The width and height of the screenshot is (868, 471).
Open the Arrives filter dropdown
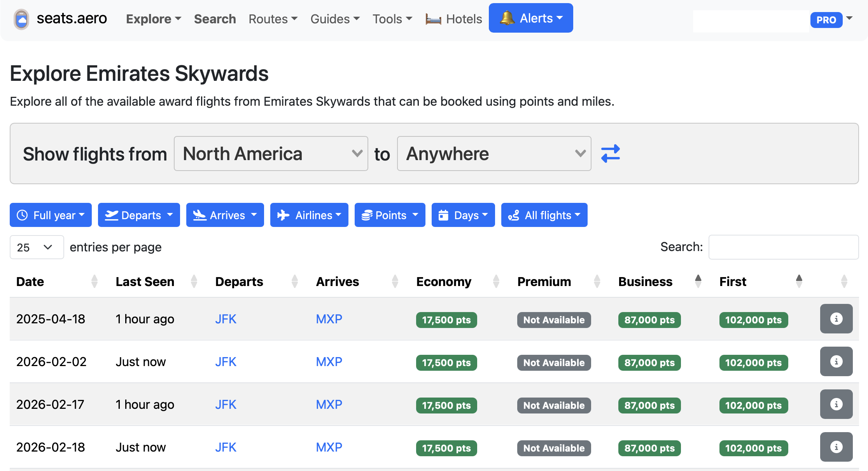click(225, 215)
